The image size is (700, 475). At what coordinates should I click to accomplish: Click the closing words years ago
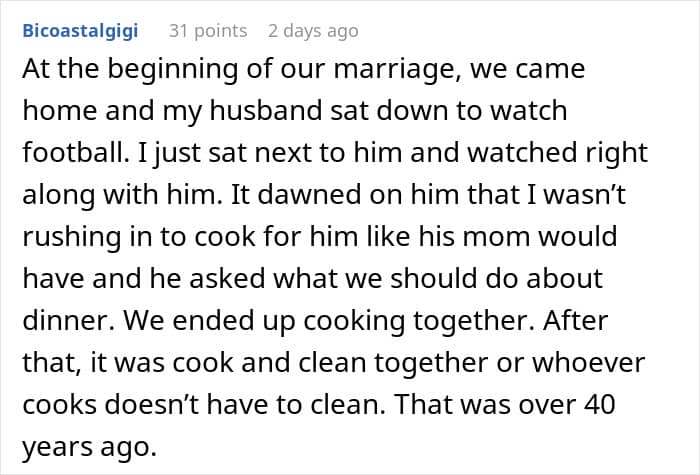point(90,447)
